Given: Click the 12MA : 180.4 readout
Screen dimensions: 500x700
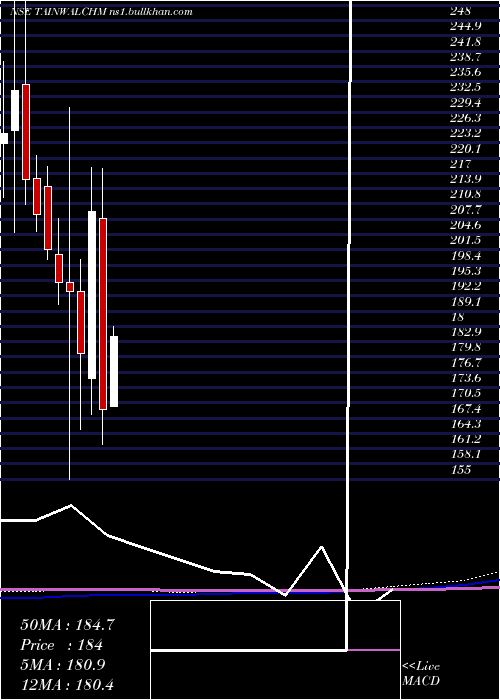Looking at the screenshot, I should (x=69, y=684).
